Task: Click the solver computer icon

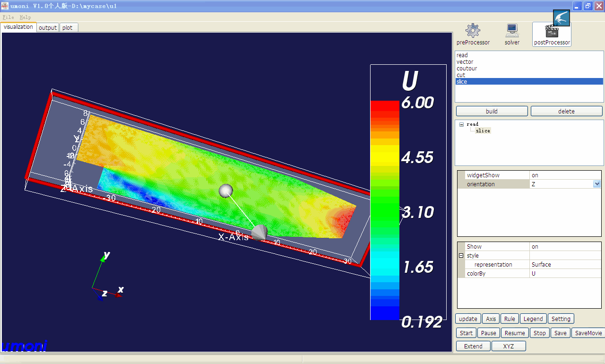Action: [x=512, y=31]
